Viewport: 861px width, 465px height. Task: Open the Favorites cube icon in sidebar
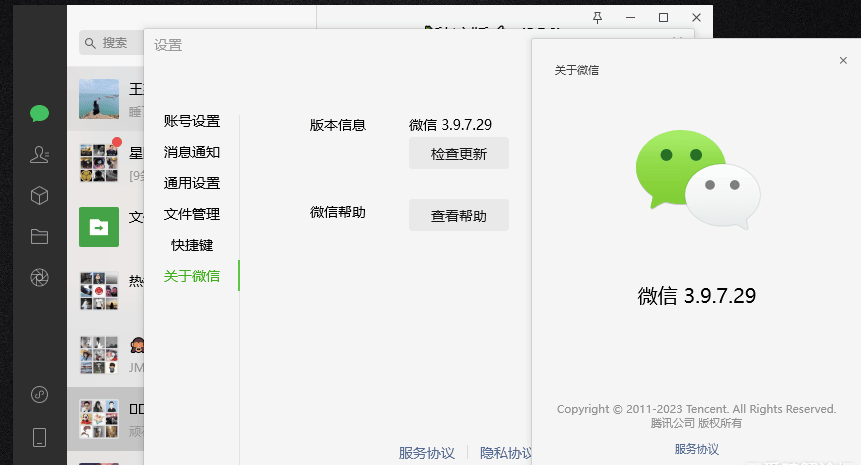pyautogui.click(x=40, y=195)
